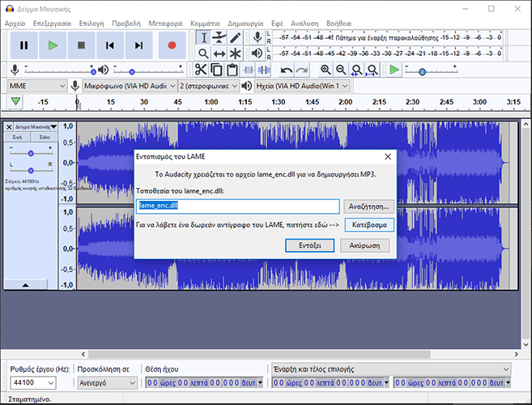The height and width of the screenshot is (405, 532).
Task: Click the Fit Project zoom icon
Action: pyautogui.click(x=372, y=70)
